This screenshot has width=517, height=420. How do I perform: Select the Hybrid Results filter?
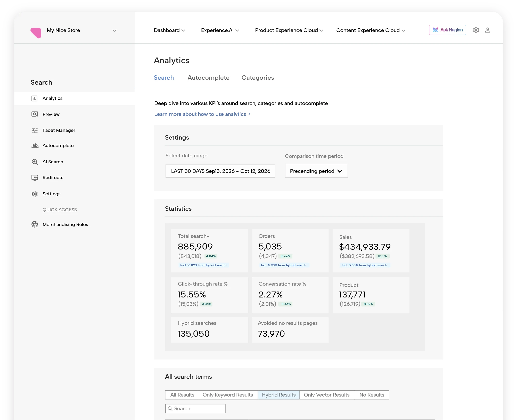279,395
